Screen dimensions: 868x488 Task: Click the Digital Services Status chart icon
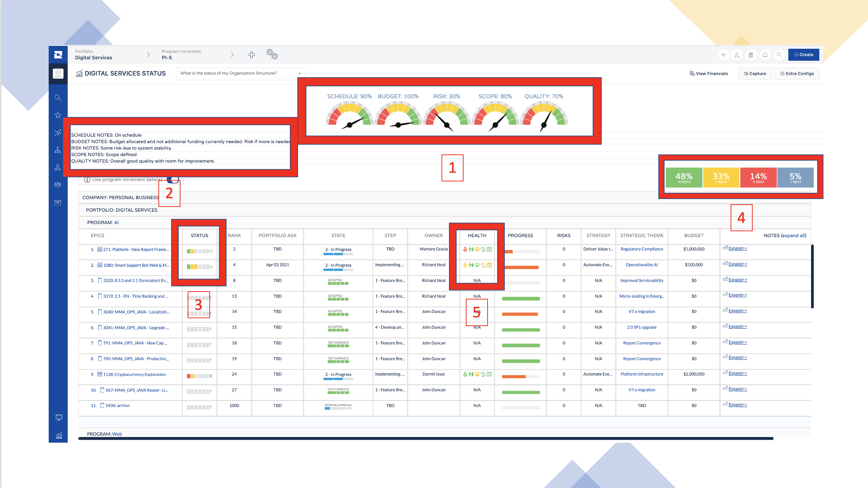[x=79, y=73]
